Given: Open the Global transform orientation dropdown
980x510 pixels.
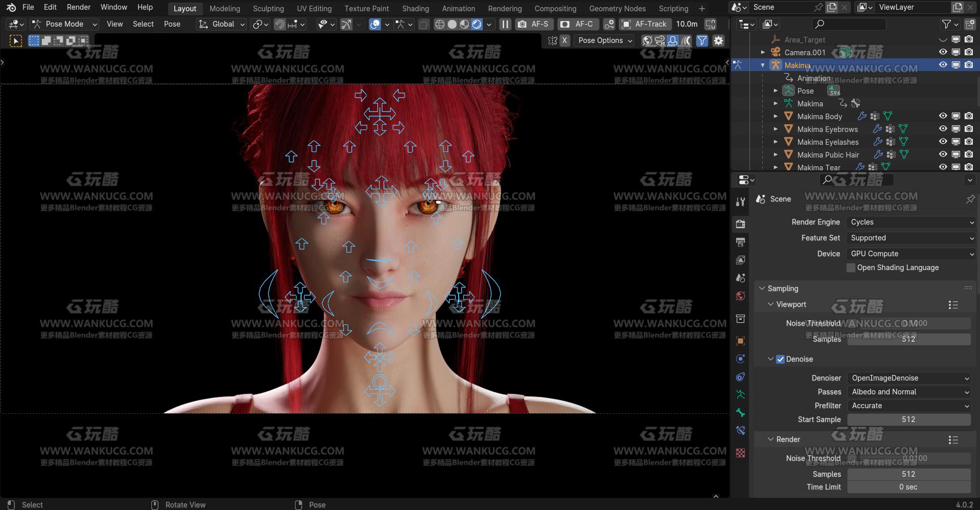Looking at the screenshot, I should pyautogui.click(x=221, y=24).
